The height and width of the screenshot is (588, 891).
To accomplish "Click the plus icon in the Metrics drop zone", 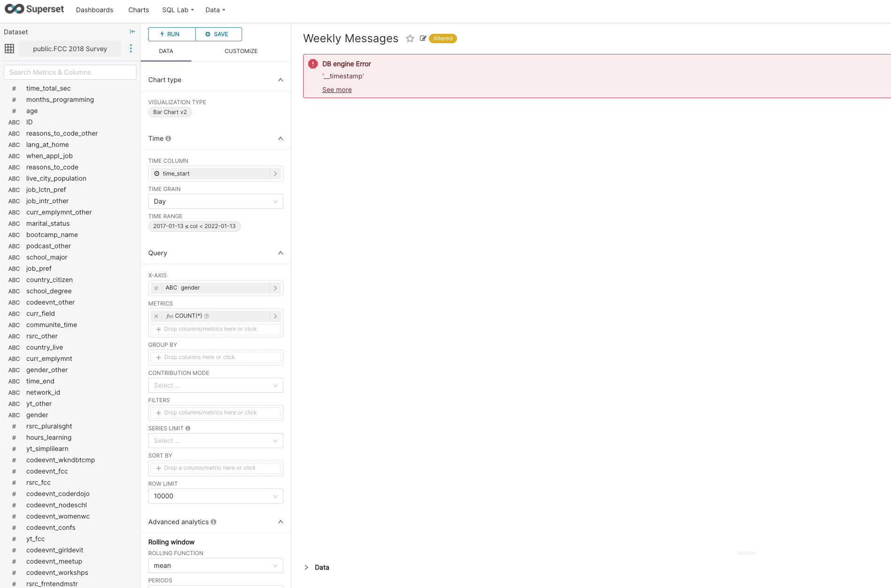I will click(x=159, y=329).
